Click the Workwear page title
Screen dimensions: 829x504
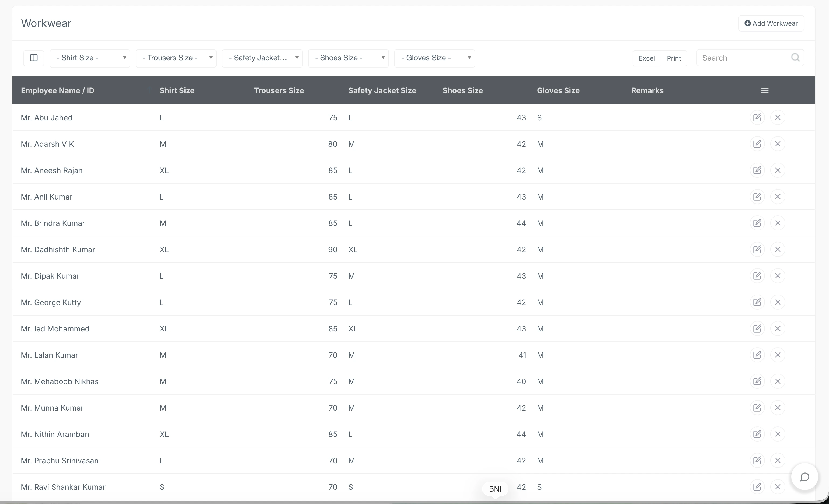pyautogui.click(x=46, y=23)
